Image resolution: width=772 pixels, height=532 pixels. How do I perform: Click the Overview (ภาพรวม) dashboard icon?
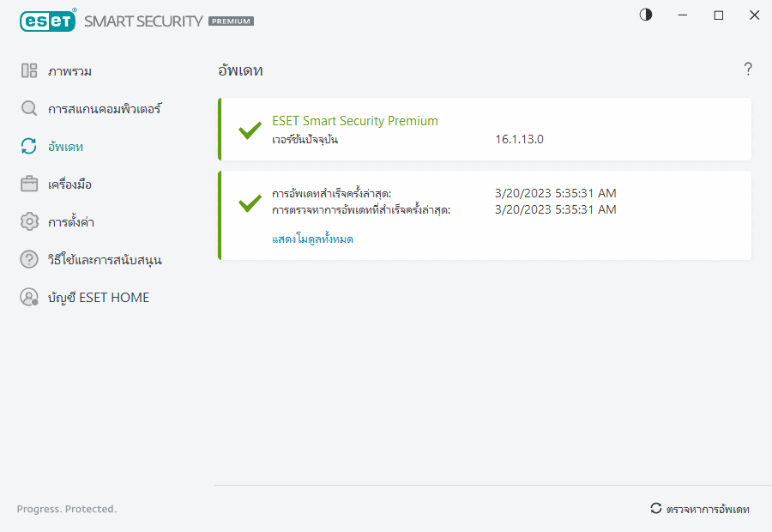point(29,71)
